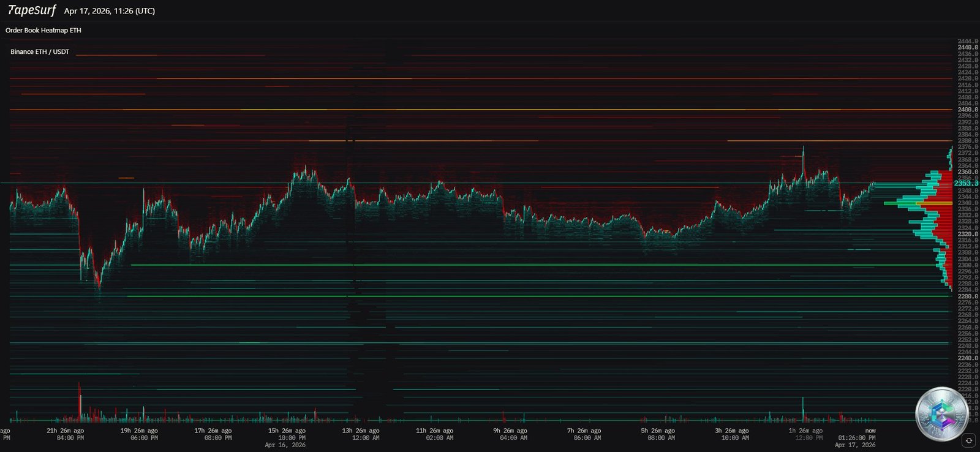Click the '9h 26m ago' time axis label

[510, 431]
